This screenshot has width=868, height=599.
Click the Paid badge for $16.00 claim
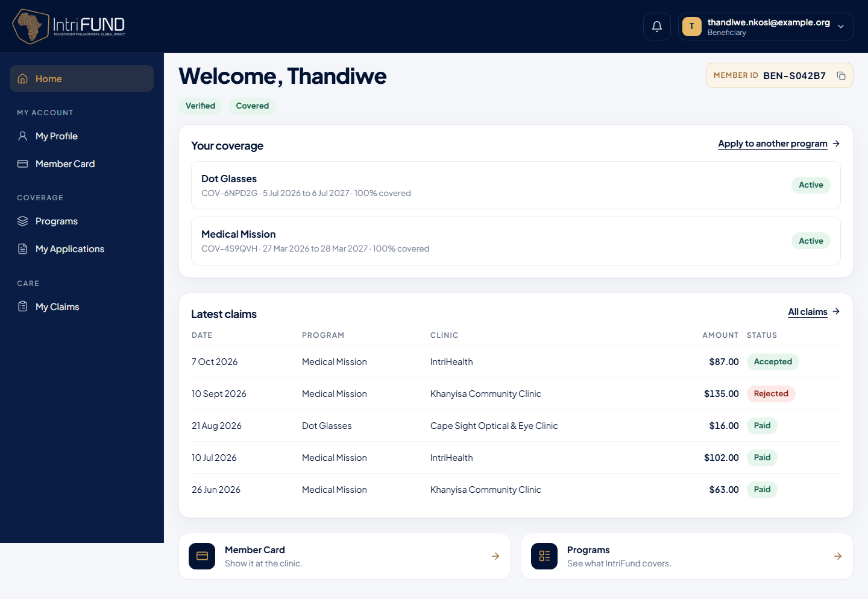point(762,426)
